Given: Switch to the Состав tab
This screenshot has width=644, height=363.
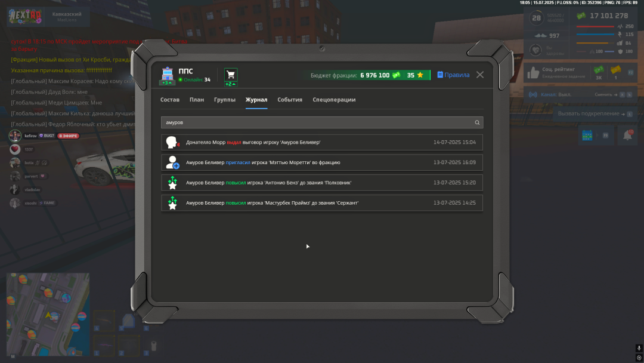Looking at the screenshot, I should 170,100.
